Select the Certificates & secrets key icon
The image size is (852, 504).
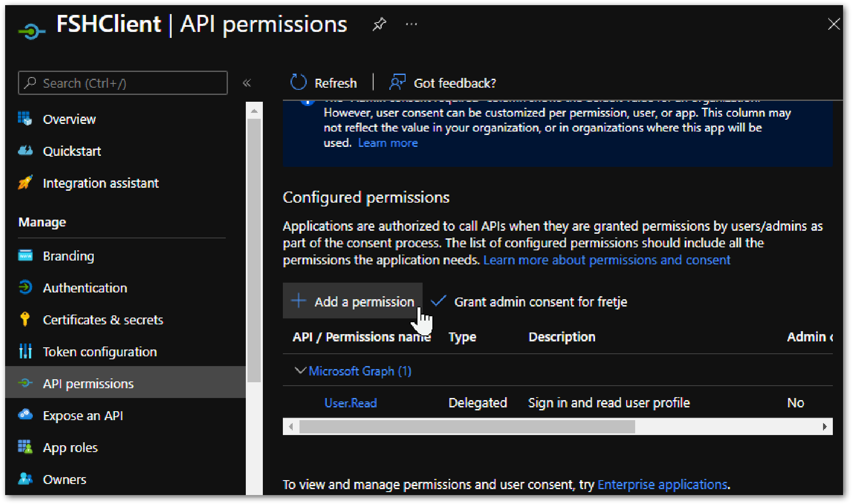click(x=26, y=319)
